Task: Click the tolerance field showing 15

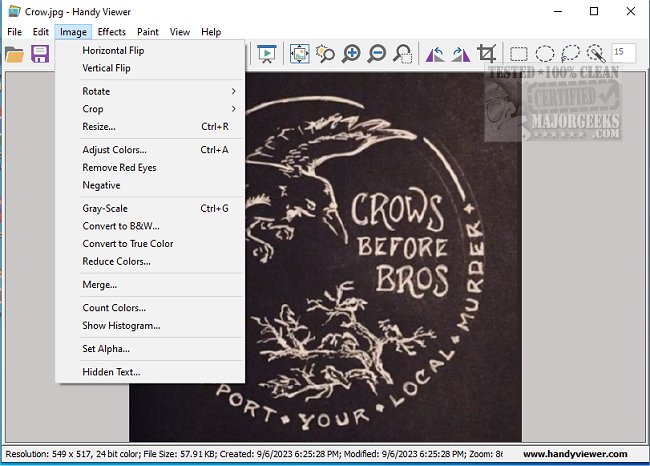Action: point(623,53)
